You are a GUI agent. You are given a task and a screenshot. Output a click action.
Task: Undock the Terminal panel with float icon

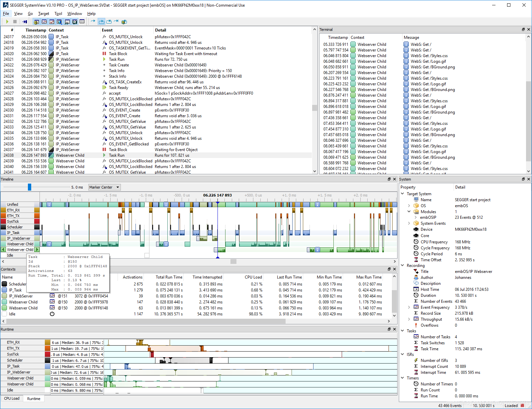click(x=523, y=30)
